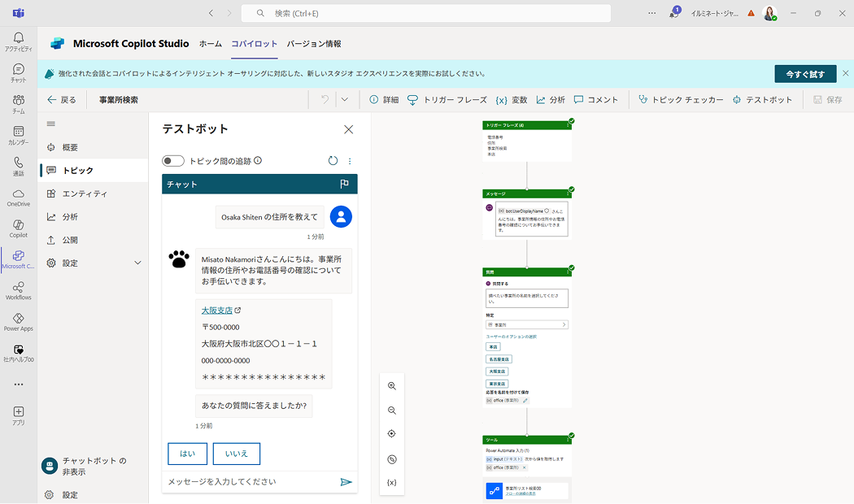Open Power Apps in the Teams rail
Viewport: 854px width, 504px height.
point(19,322)
